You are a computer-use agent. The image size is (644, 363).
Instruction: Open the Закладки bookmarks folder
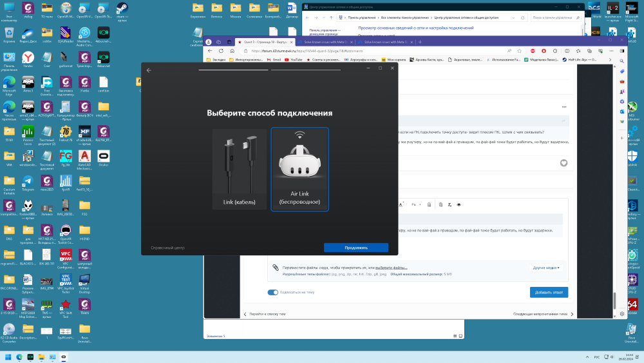pos(216,59)
